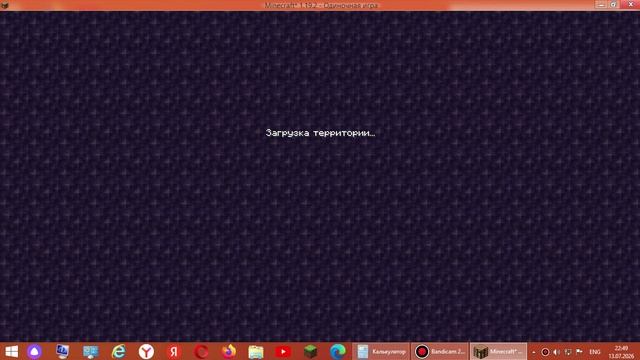Viewport: 640px width, 360px height.
Task: Launch Firefox from taskbar
Action: pyautogui.click(x=229, y=351)
